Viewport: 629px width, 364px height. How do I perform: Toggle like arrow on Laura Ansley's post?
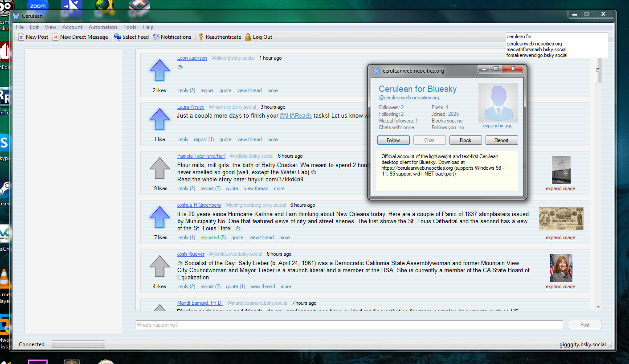pyautogui.click(x=159, y=119)
